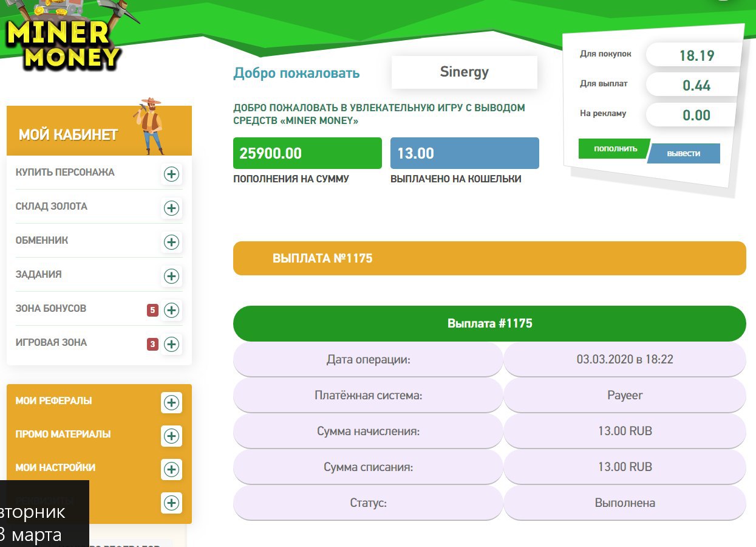Click the miner character in Мой кабинет header
The image size is (756, 547).
tap(150, 125)
